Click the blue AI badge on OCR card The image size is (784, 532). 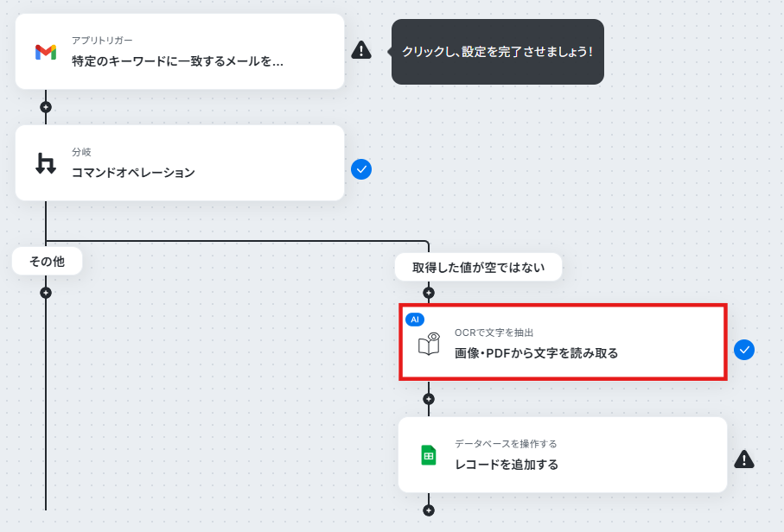415,320
